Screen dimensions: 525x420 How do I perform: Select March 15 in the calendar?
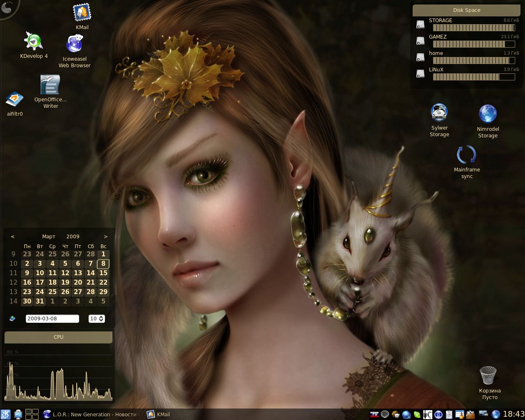[103, 273]
